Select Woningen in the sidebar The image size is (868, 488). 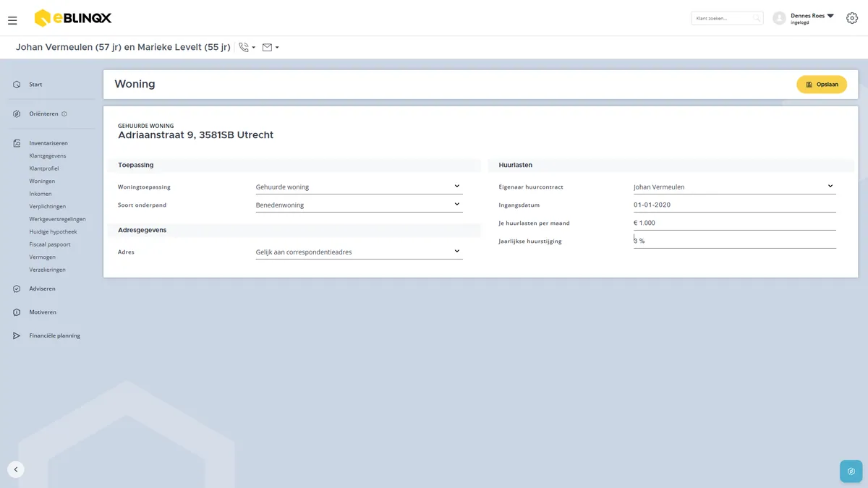(x=42, y=181)
